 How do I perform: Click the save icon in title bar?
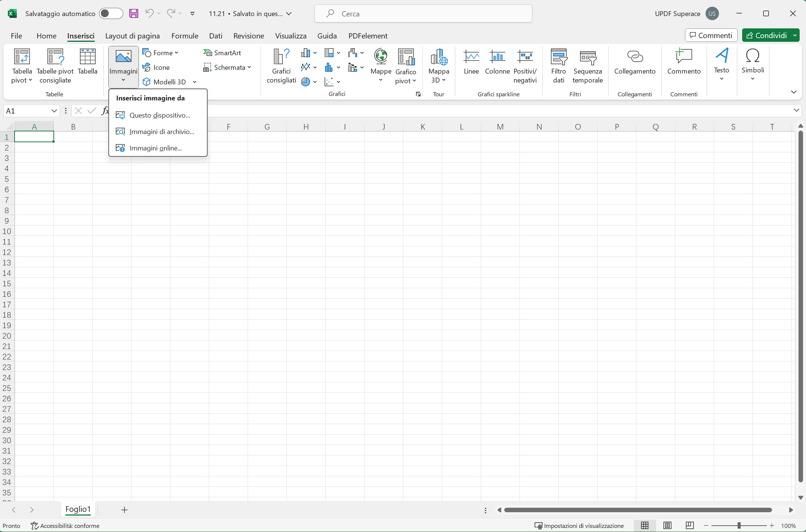(x=134, y=13)
